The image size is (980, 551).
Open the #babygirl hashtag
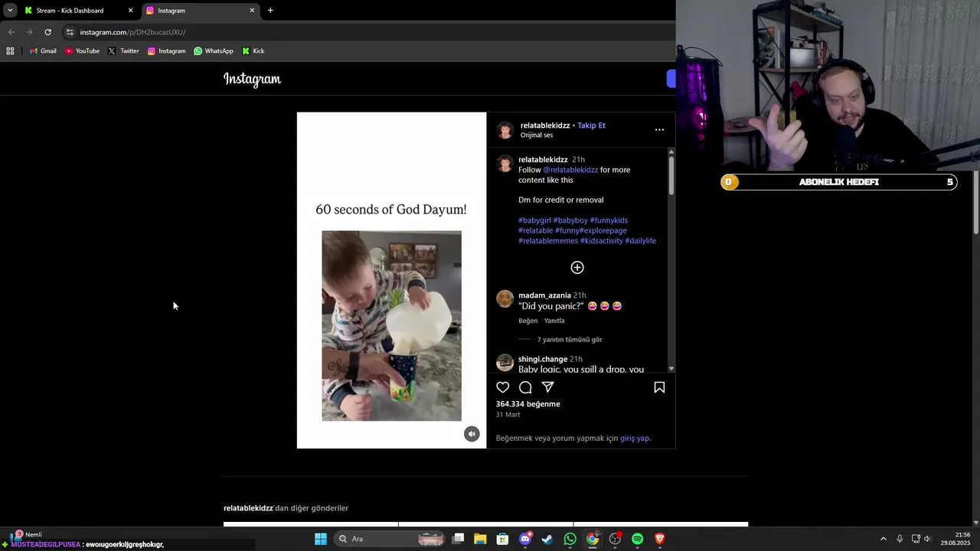[534, 220]
